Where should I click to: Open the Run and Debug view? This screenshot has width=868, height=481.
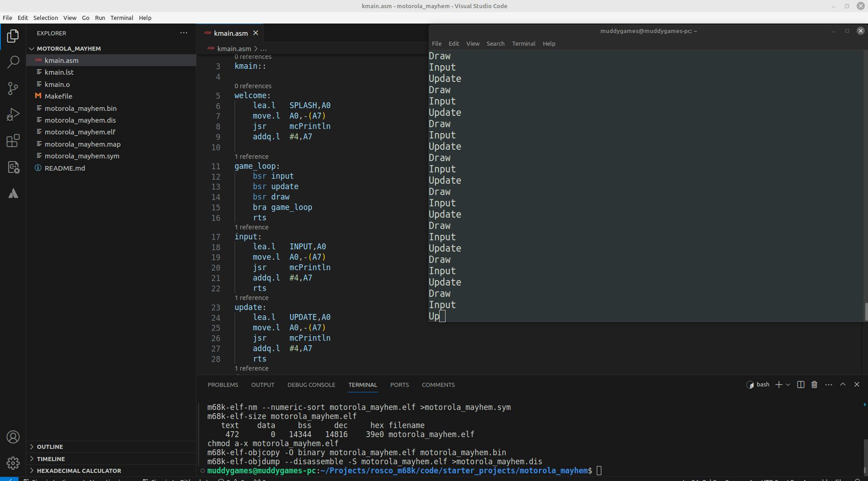(13, 114)
